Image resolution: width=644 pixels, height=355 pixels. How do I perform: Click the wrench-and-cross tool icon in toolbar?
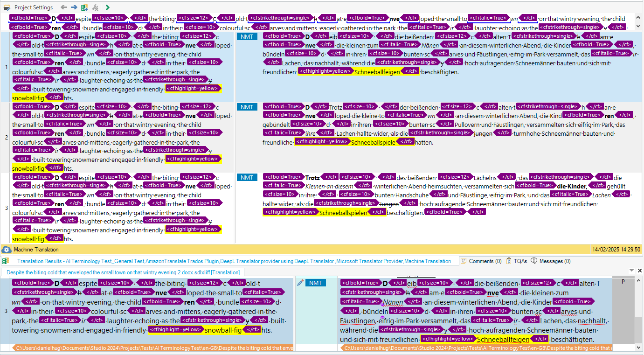pyautogui.click(x=95, y=7)
